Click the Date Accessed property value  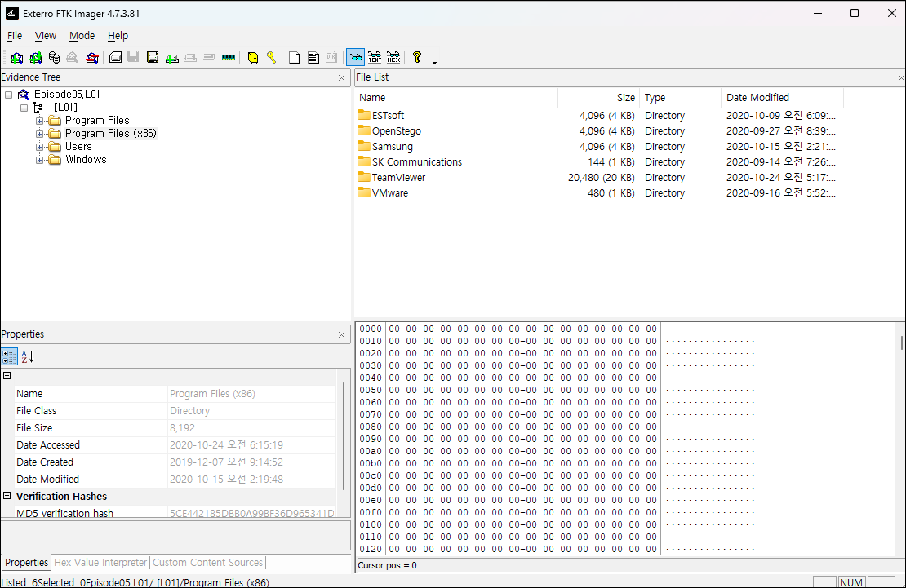point(252,444)
